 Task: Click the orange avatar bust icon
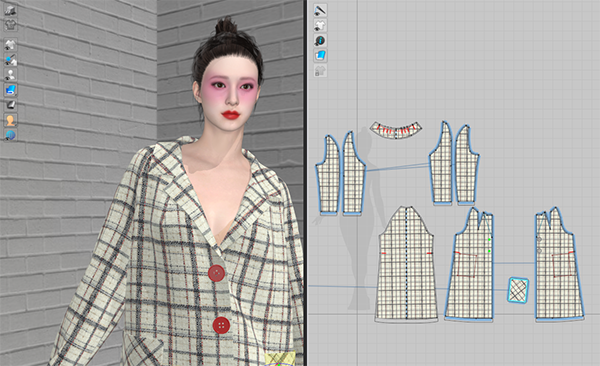coord(11,120)
